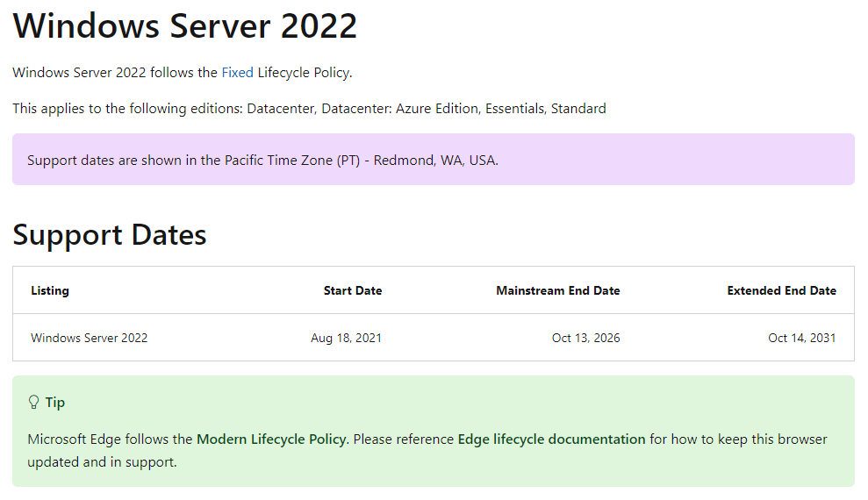Click the Pacific Time Zone support dates notice

tap(434, 160)
